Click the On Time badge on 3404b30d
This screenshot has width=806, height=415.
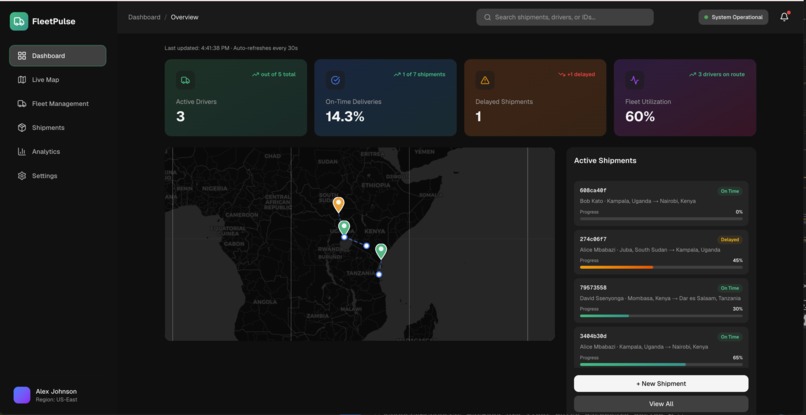click(x=729, y=337)
